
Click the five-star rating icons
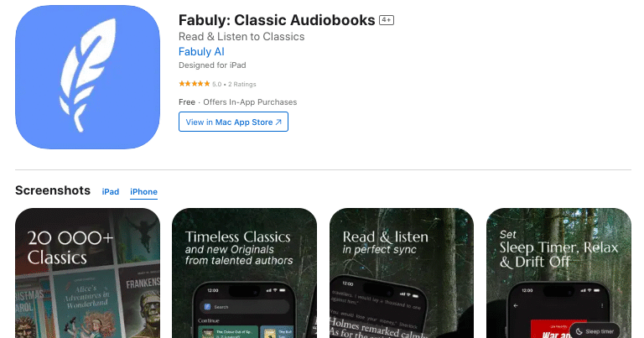point(195,84)
